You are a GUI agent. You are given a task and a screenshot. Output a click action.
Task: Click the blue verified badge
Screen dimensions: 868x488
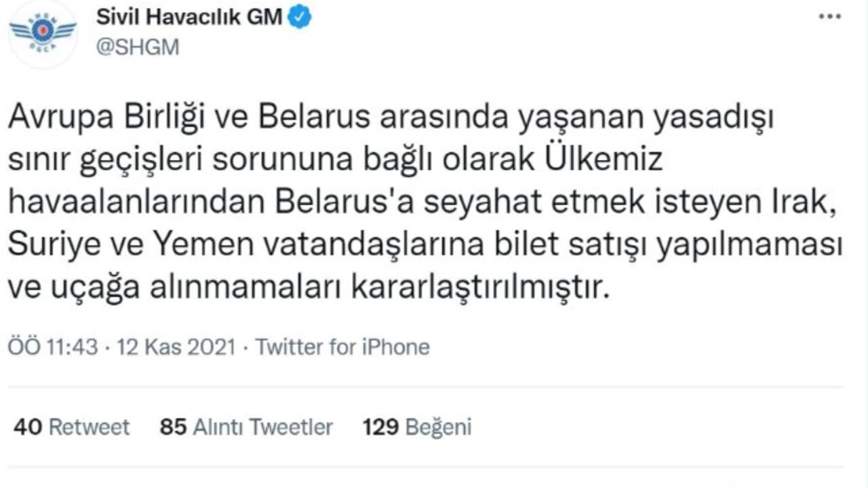tap(300, 18)
